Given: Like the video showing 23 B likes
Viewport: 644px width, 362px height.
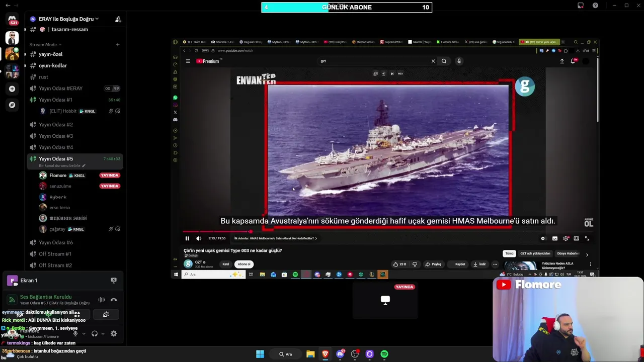Looking at the screenshot, I should [400, 264].
